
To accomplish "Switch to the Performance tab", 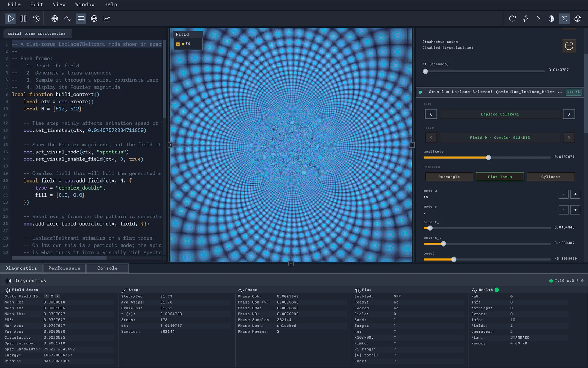I will pyautogui.click(x=64, y=268).
